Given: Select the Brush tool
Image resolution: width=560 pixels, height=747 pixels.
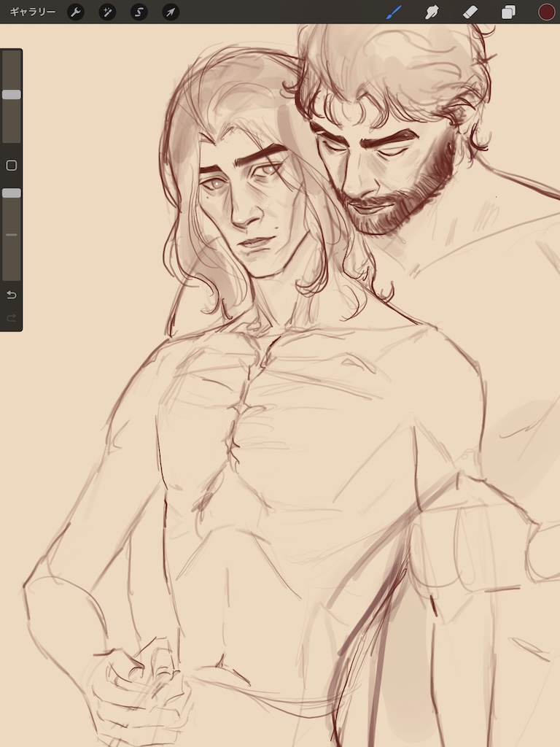Looking at the screenshot, I should [x=394, y=12].
